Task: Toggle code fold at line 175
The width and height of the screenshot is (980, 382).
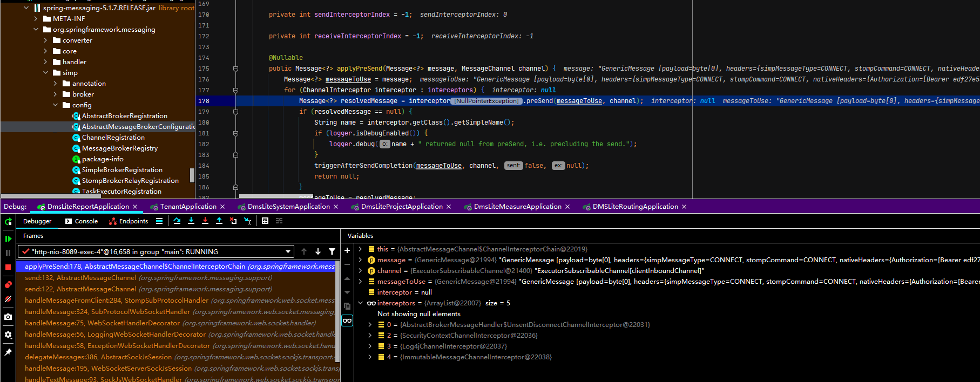Action: [235, 69]
